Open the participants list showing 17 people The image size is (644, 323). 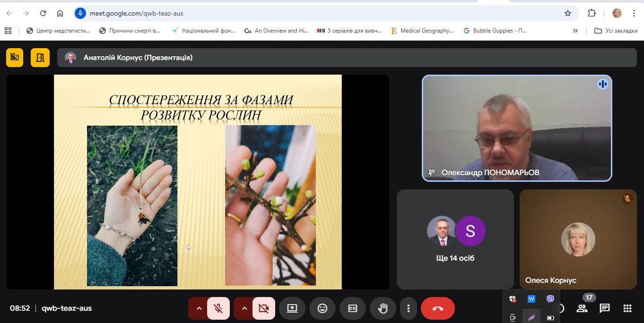click(582, 308)
